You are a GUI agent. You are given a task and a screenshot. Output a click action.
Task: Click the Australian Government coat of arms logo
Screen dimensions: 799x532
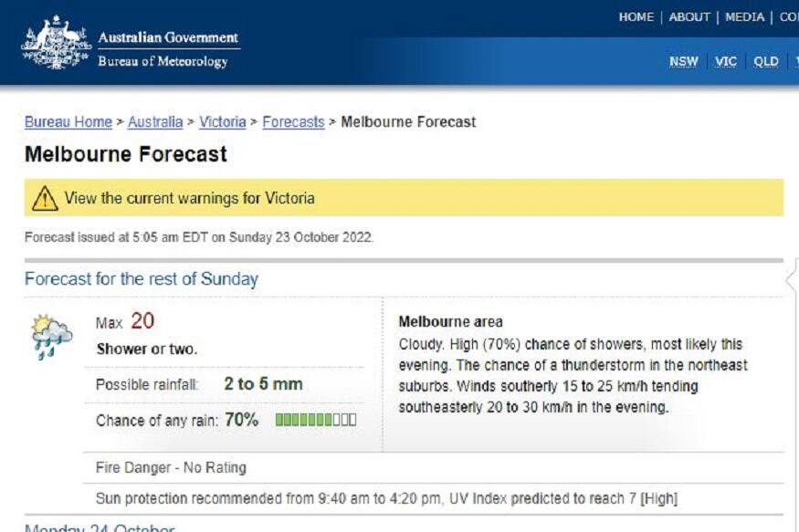[57, 42]
